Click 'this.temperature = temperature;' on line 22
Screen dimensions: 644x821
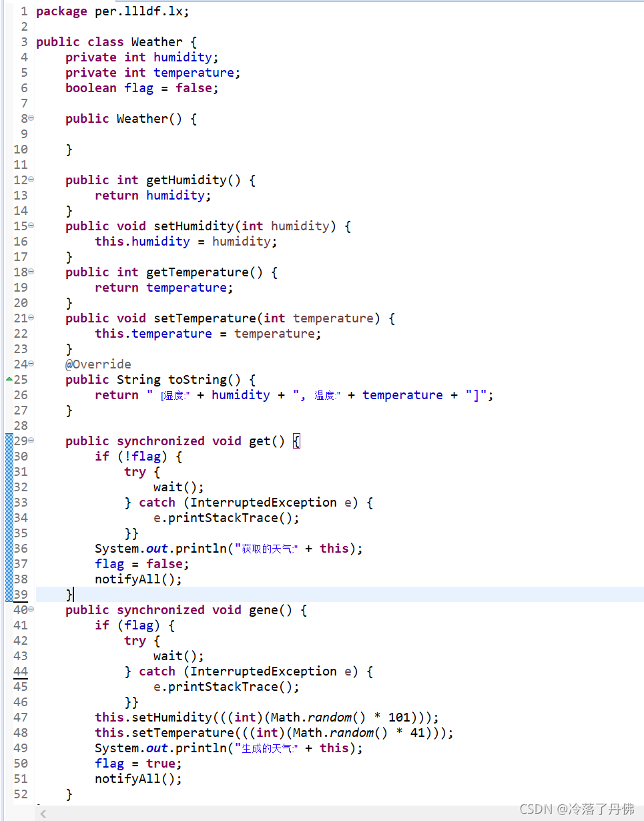208,334
